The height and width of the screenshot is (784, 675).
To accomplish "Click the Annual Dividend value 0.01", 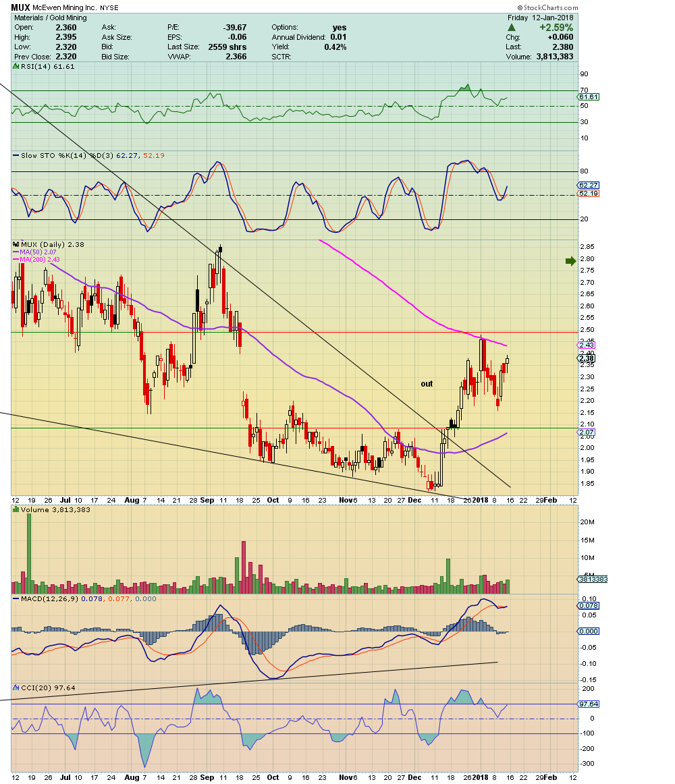I will click(338, 37).
